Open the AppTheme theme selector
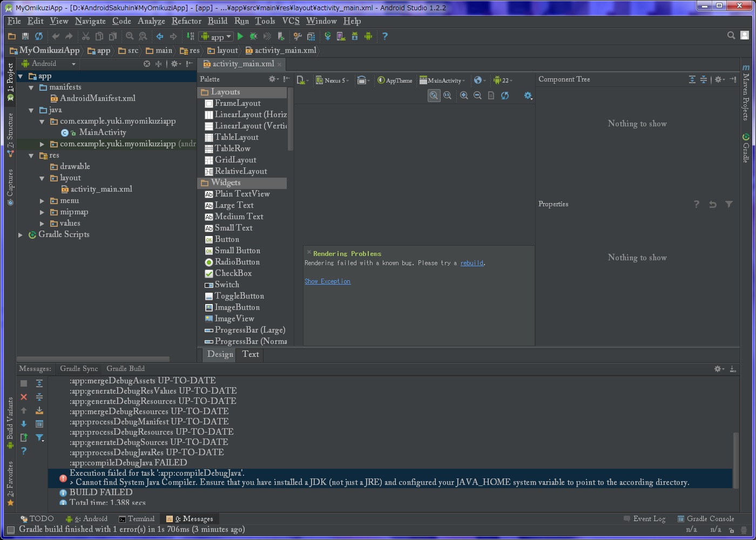Image resolution: width=756 pixels, height=540 pixels. point(395,80)
